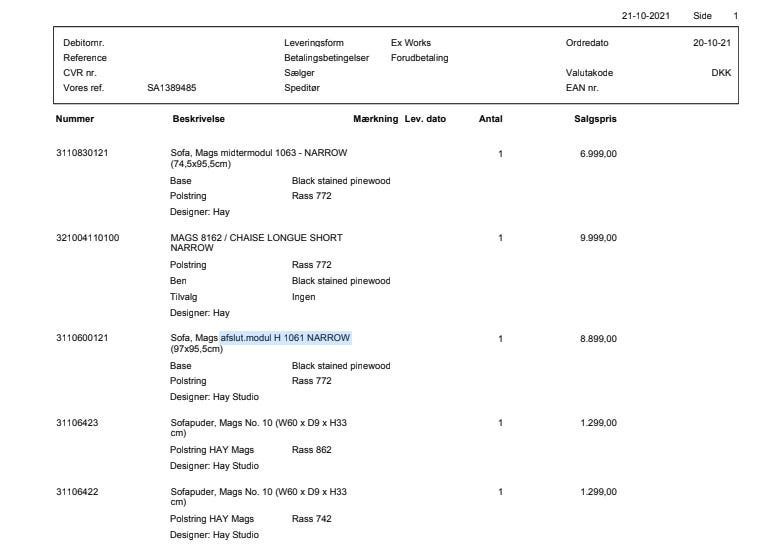Click the "Leveringsform" label

click(x=314, y=42)
